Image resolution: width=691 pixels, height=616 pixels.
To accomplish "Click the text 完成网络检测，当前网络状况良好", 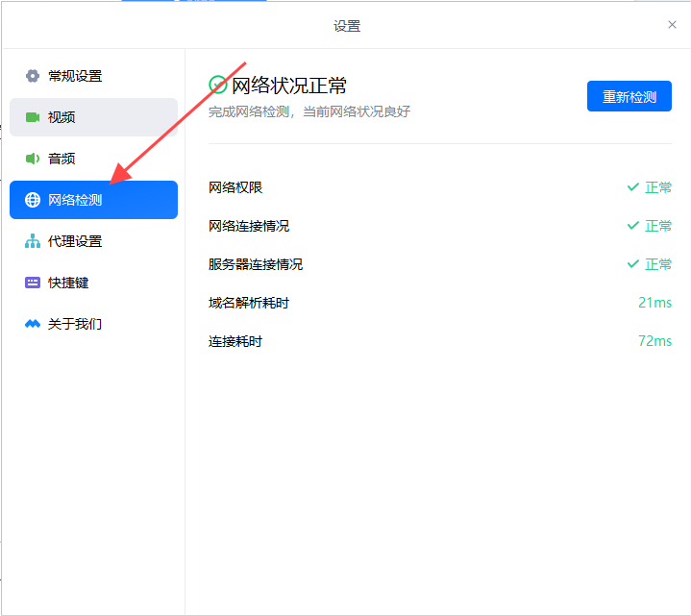I will click(x=309, y=111).
